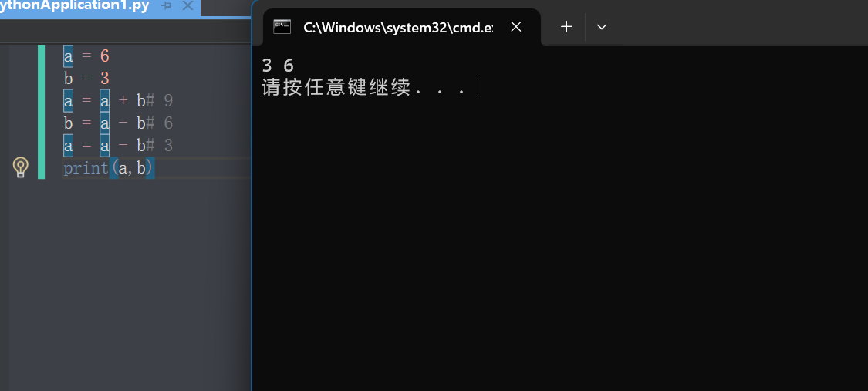868x391 pixels.
Task: Click the line 'a = 6'
Action: [86, 56]
